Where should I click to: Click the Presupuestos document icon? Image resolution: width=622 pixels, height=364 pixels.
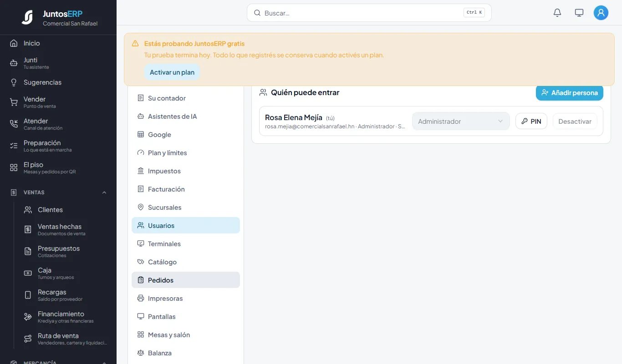coord(28,252)
